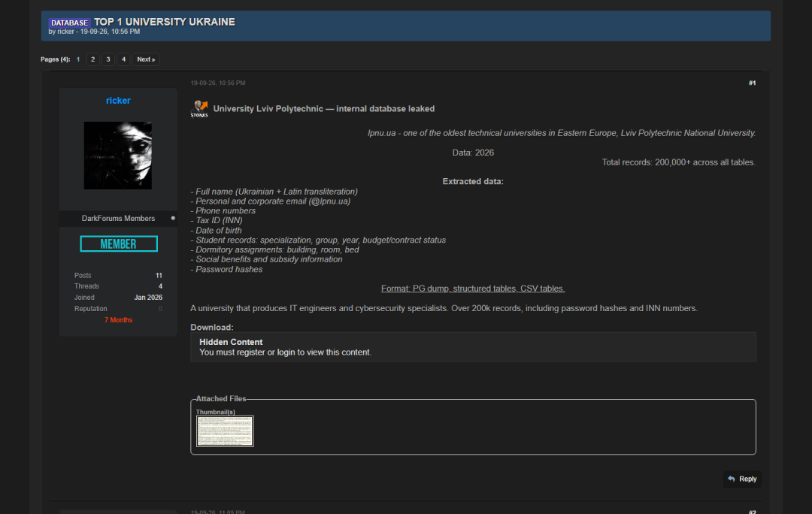Click the second post number #2
Image resolution: width=812 pixels, height=514 pixels.
tap(752, 512)
